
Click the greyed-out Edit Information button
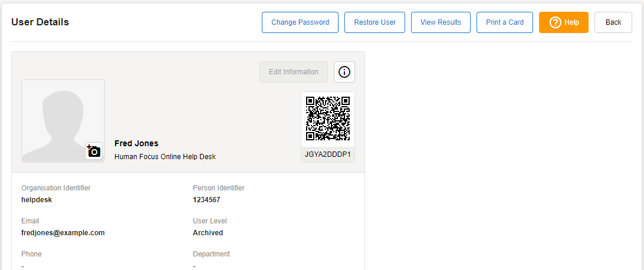click(x=294, y=72)
